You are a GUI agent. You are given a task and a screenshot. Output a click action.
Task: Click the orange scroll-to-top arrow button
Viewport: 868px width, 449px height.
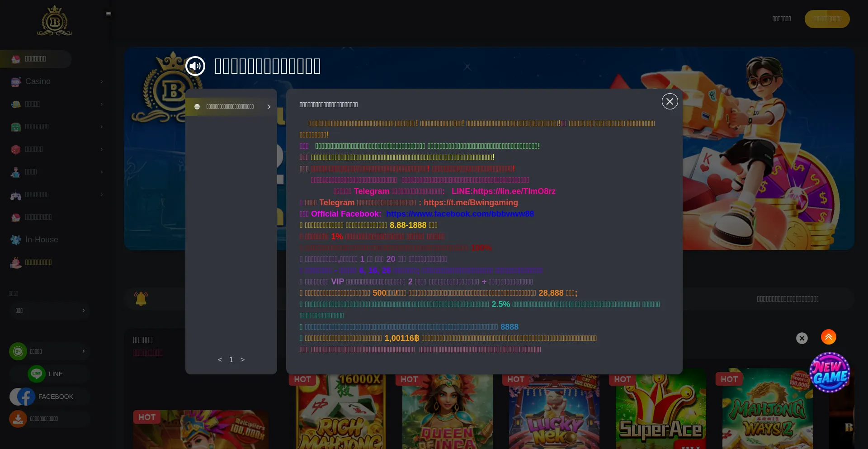[x=828, y=337]
